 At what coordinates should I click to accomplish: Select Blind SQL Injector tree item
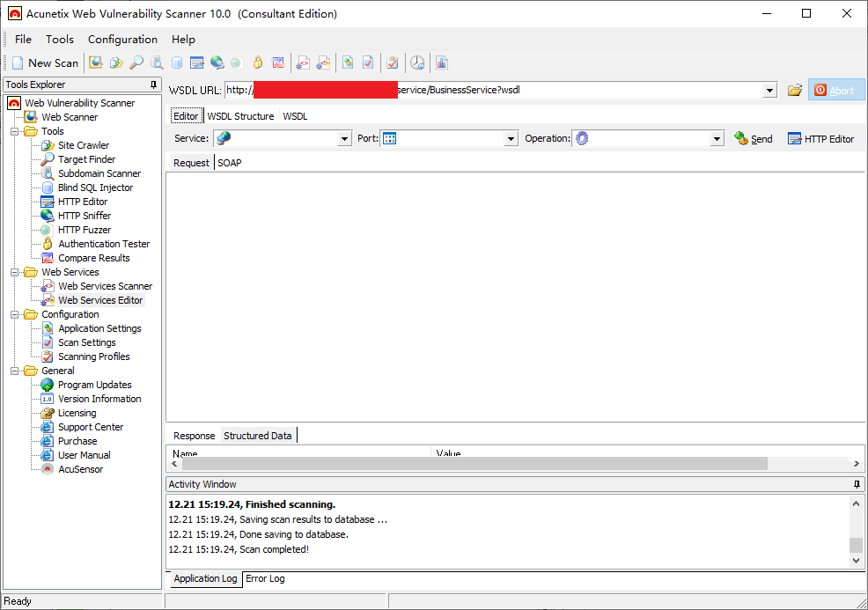pos(96,187)
